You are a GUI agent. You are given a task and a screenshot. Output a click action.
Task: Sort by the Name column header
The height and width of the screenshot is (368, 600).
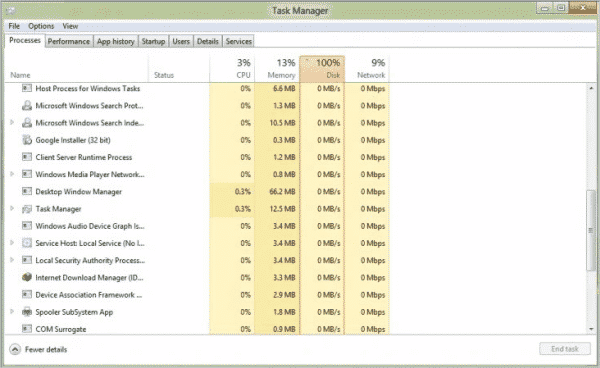(77, 69)
